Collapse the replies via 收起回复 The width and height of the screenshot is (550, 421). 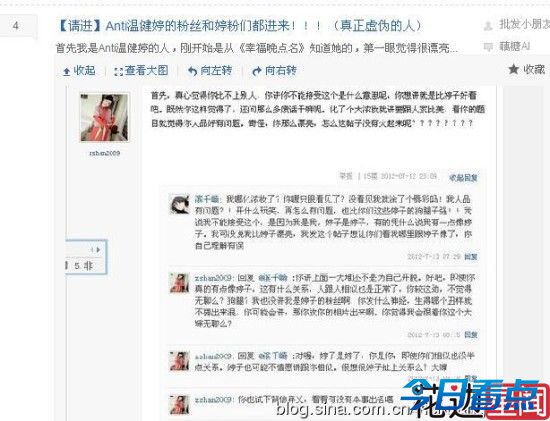463,178
